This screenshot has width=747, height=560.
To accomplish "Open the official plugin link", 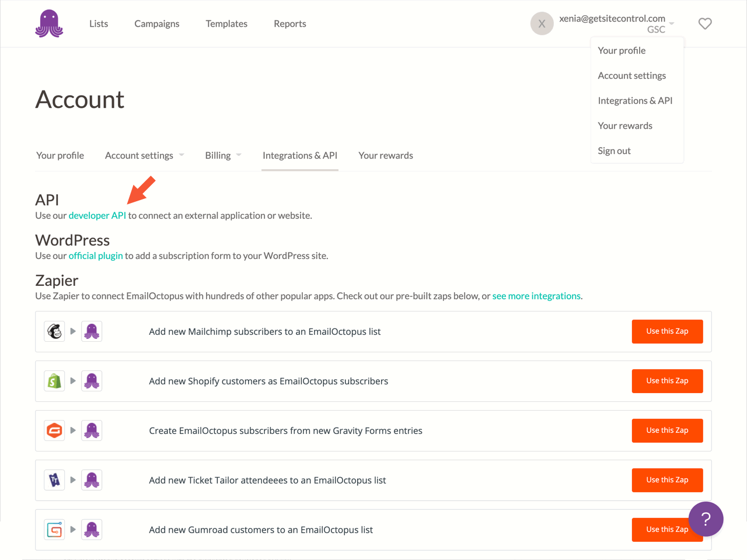I will (x=96, y=256).
